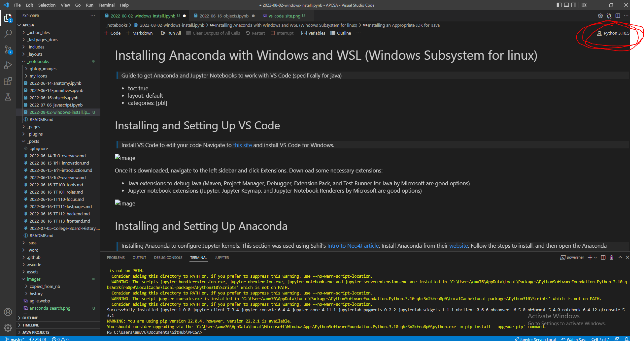Follow the 'this site' link
This screenshot has width=644, height=341.
click(x=242, y=145)
